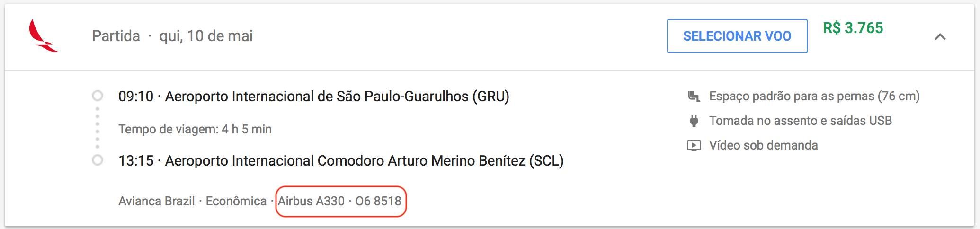
Task: Click the departure circle marker at 09:10
Action: pyautogui.click(x=98, y=96)
